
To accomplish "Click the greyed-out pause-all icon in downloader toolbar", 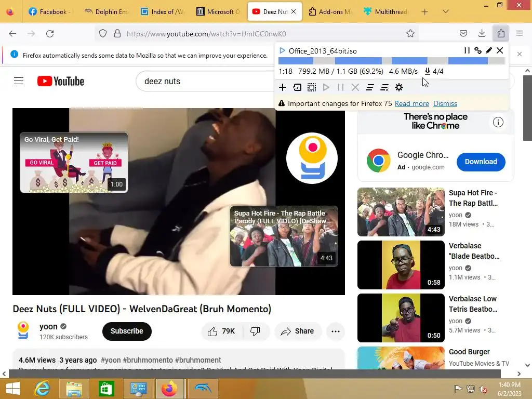I will pos(341,87).
